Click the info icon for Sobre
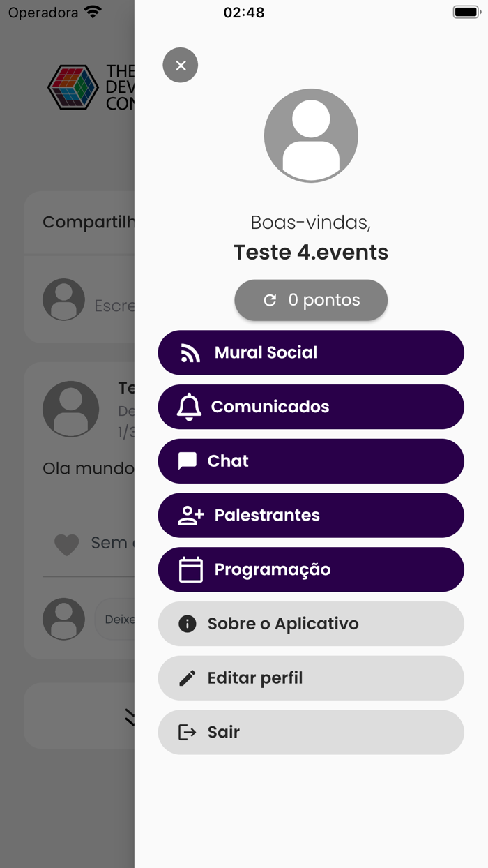The width and height of the screenshot is (488, 868). tap(188, 624)
